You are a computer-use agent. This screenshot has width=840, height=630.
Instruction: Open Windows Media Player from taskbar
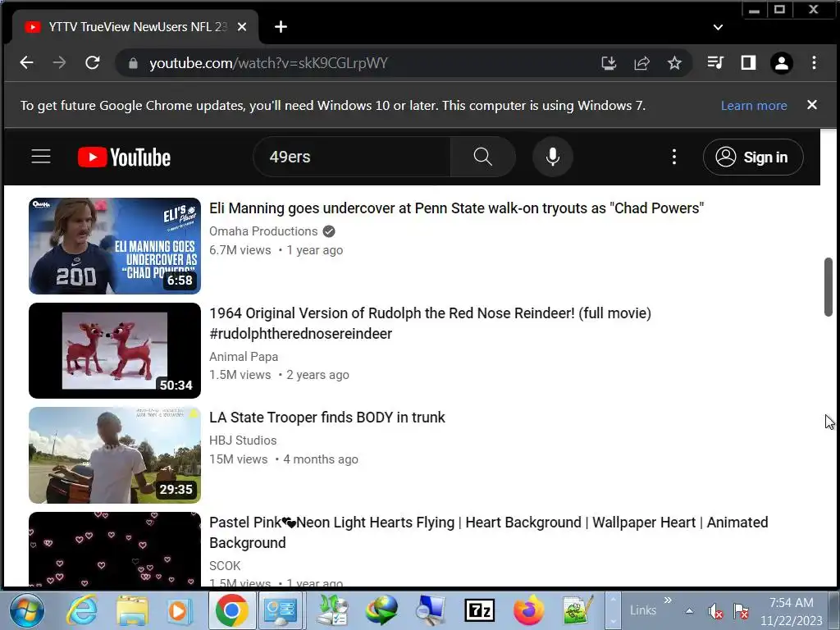[180, 610]
